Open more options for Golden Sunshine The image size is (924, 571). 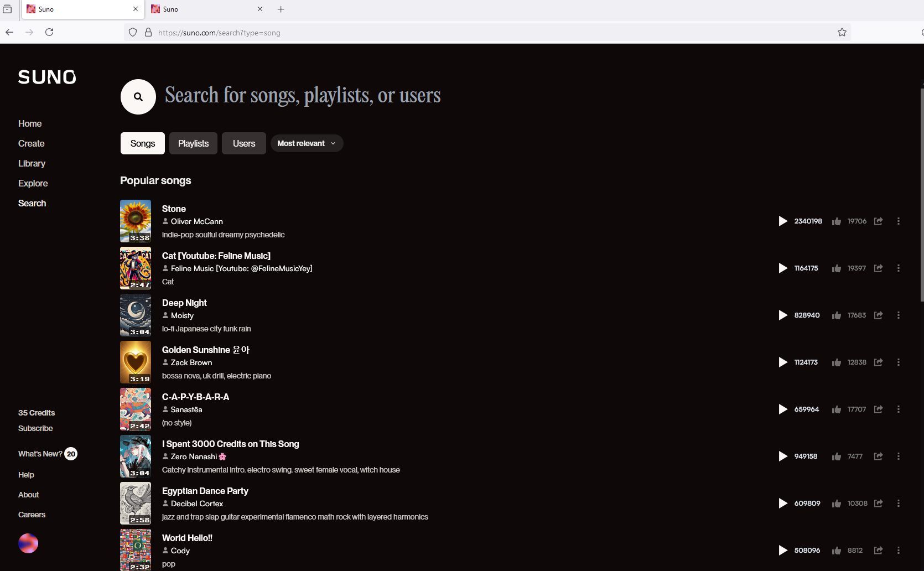click(899, 362)
